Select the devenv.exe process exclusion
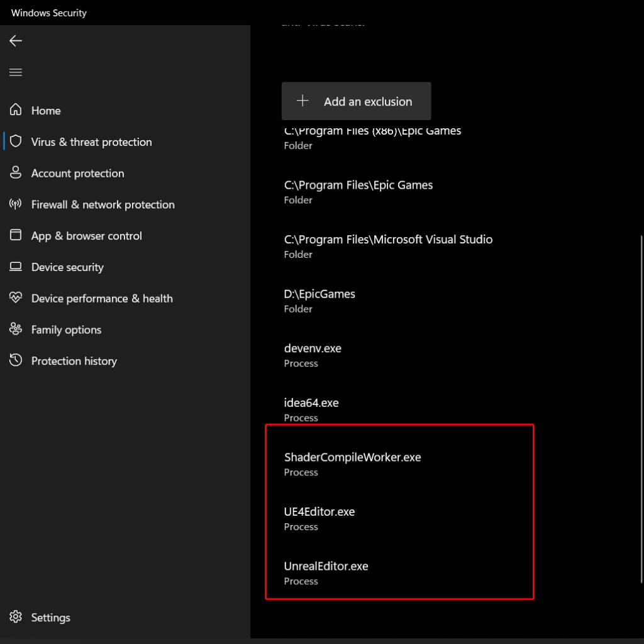Screen dimensions: 644x644 (313, 355)
